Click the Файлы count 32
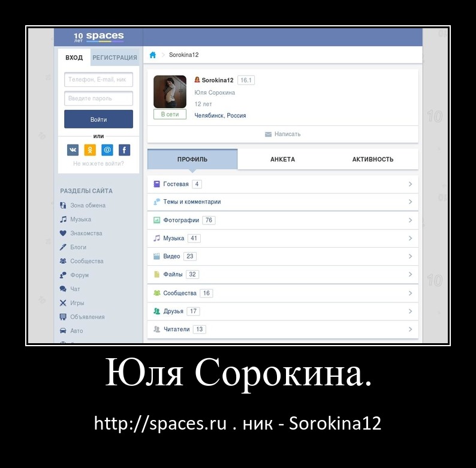 tap(192, 274)
